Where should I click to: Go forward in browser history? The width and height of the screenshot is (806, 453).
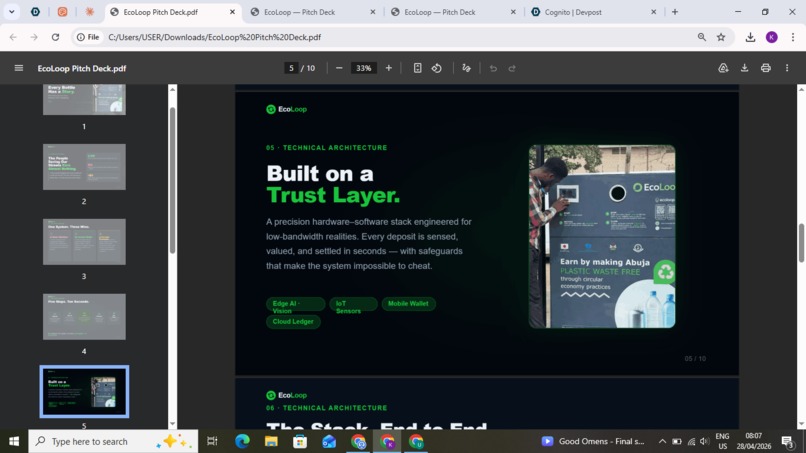[34, 37]
